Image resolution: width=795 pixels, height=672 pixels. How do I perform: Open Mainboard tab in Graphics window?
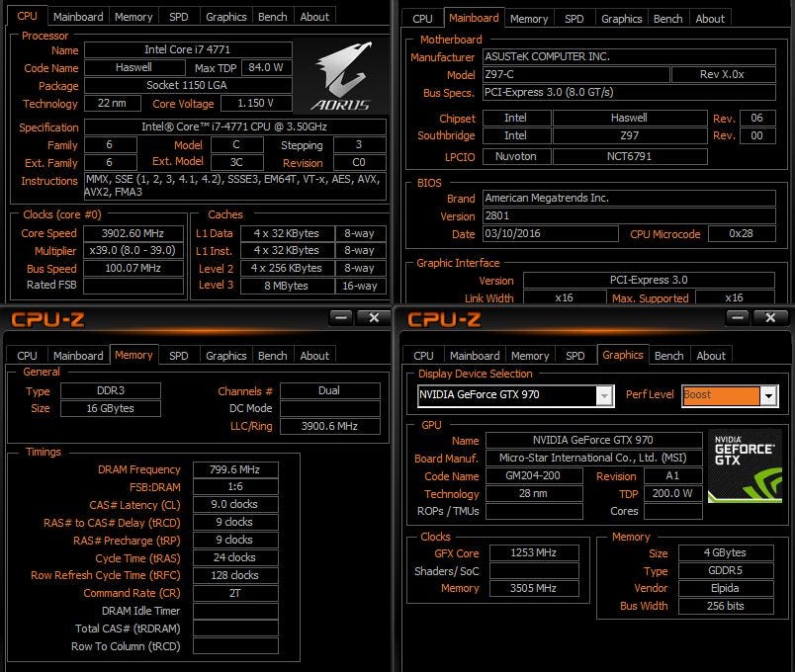475,356
